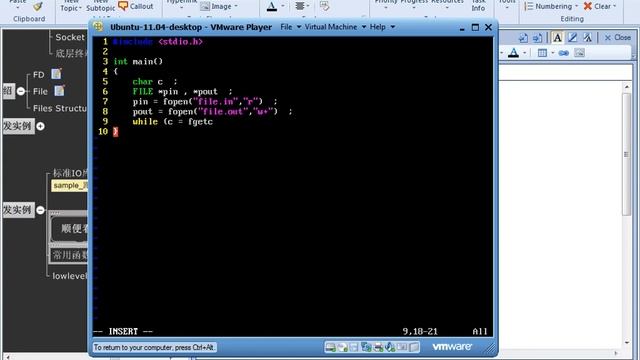Click the '-- INSERT --' vim status text
Screen dimensions: 640x360
point(123,331)
